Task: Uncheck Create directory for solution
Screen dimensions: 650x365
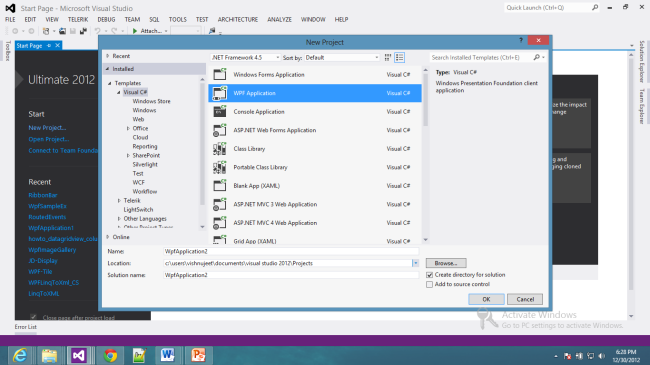Action: point(429,275)
